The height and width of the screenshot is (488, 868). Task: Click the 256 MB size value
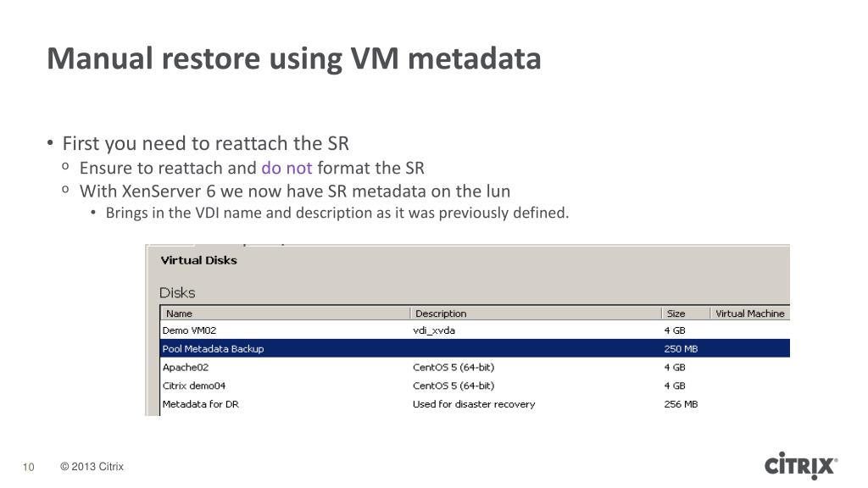tap(681, 404)
